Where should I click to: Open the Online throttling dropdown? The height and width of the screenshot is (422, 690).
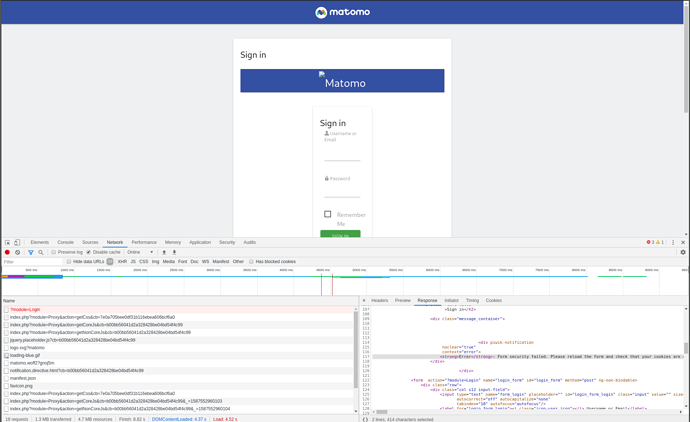[140, 252]
